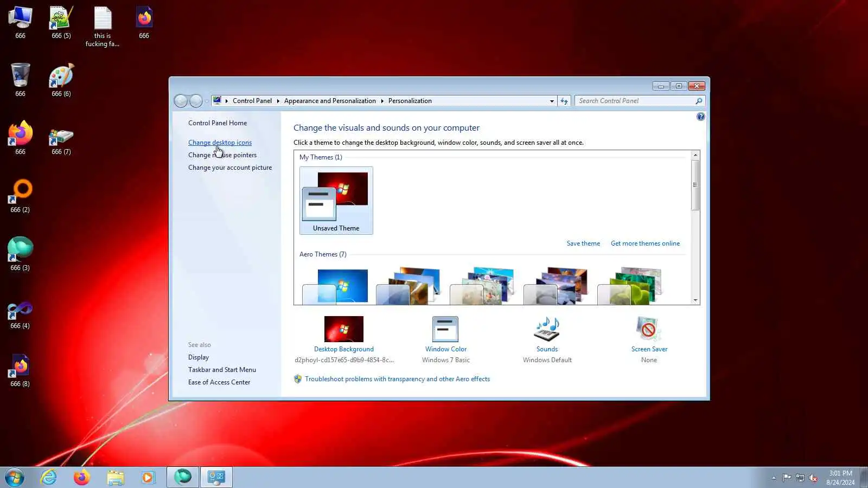The width and height of the screenshot is (868, 488).
Task: Switch to the teal sphere app in taskbar
Action: pyautogui.click(x=183, y=477)
